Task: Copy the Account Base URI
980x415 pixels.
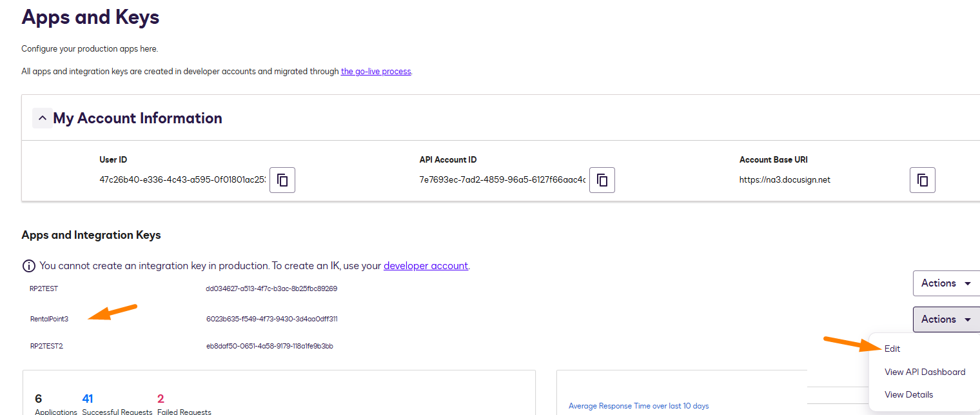Action: pos(923,180)
